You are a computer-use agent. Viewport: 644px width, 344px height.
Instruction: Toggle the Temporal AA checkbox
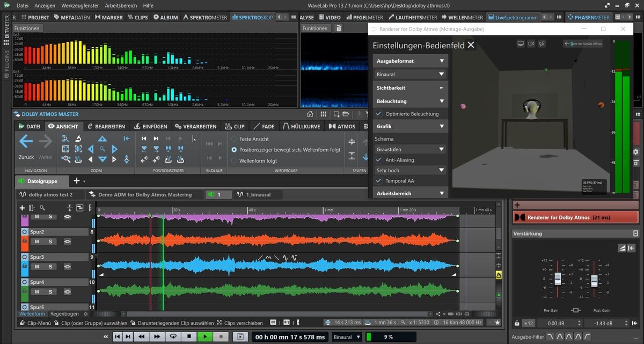(x=378, y=181)
